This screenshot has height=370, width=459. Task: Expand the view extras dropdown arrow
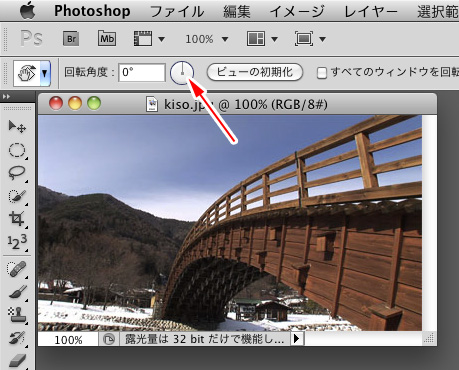[161, 39]
